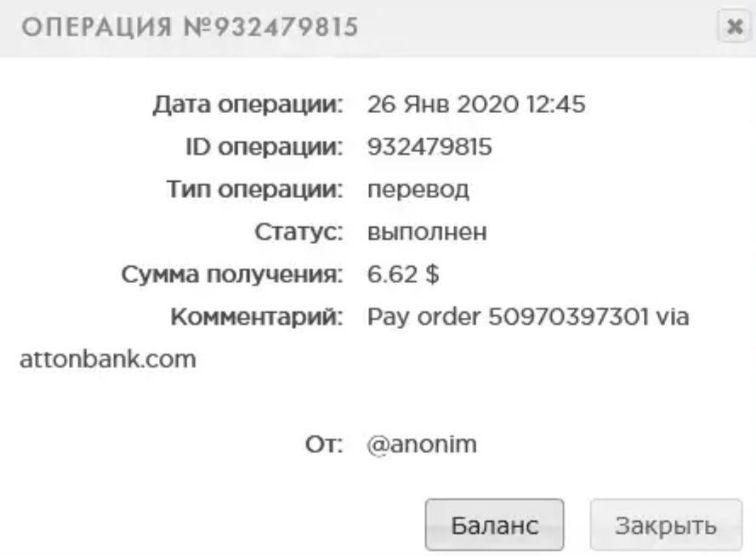
Task: Open the Баланс page
Action: click(494, 525)
